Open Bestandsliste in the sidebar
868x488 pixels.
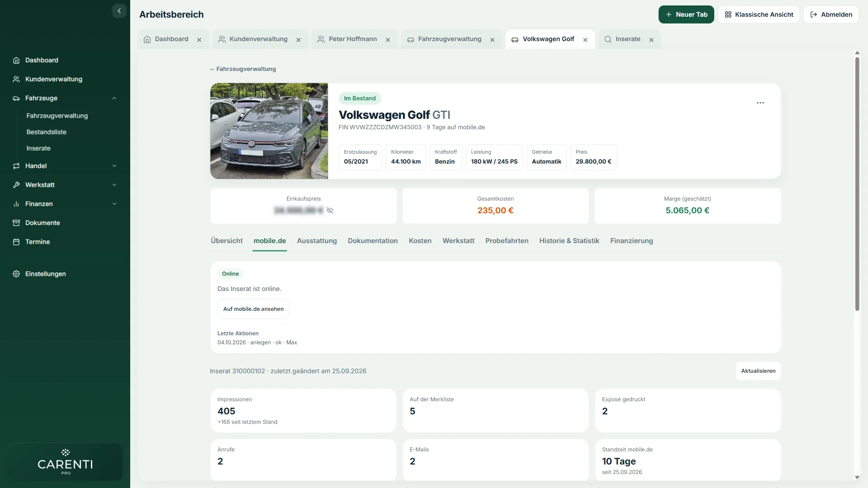point(46,132)
